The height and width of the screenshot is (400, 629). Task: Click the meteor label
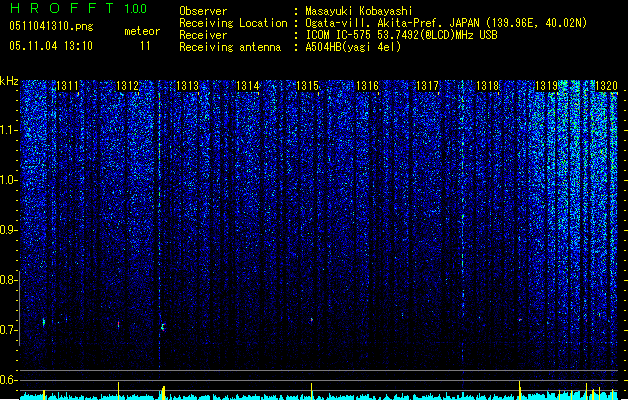tap(142, 31)
